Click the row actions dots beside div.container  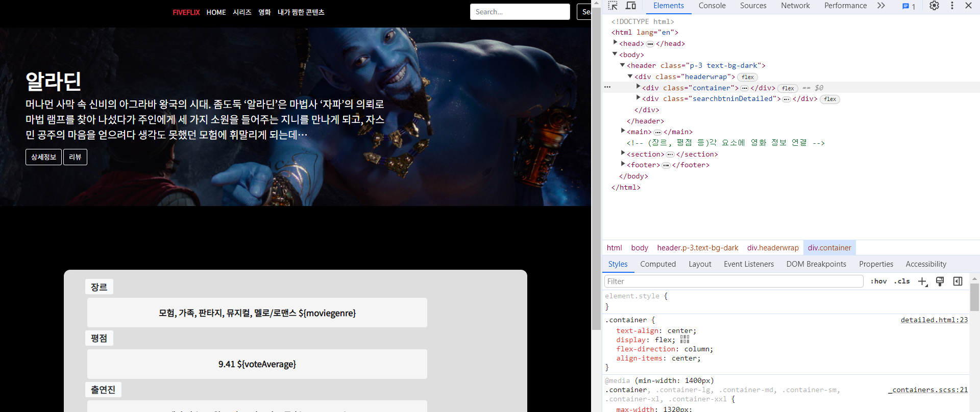(x=607, y=87)
